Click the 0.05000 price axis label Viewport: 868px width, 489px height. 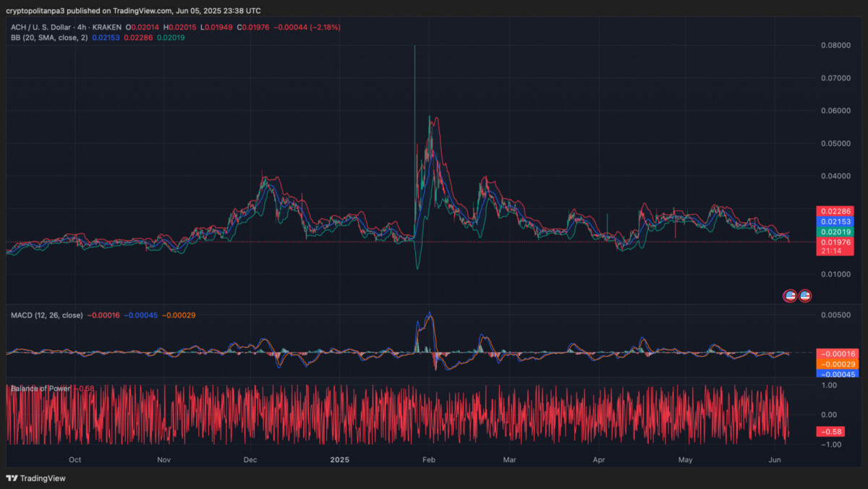pyautogui.click(x=835, y=143)
